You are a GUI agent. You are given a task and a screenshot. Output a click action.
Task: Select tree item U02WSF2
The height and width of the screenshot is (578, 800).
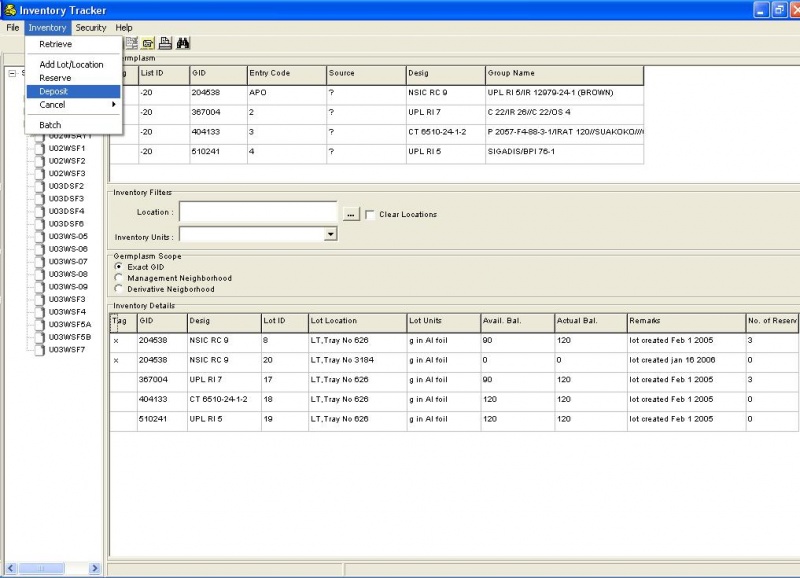(x=67, y=161)
